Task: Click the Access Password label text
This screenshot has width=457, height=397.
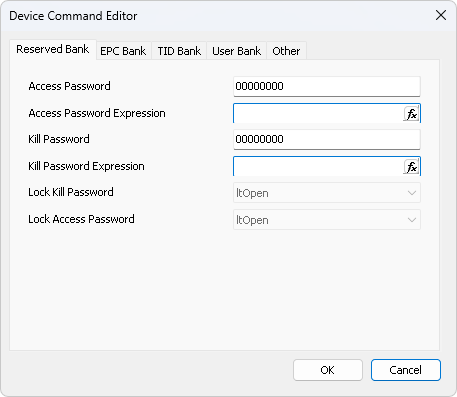Action: [x=69, y=86]
